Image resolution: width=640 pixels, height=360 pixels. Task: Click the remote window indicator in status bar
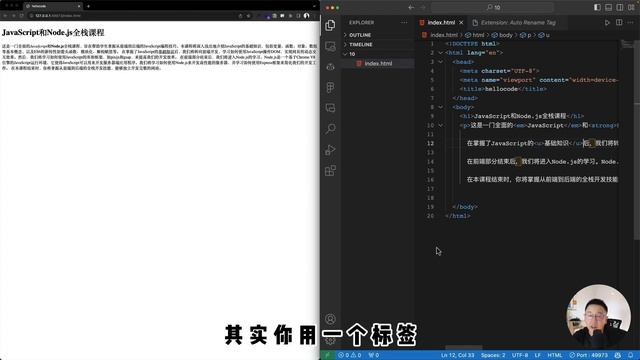(x=327, y=355)
